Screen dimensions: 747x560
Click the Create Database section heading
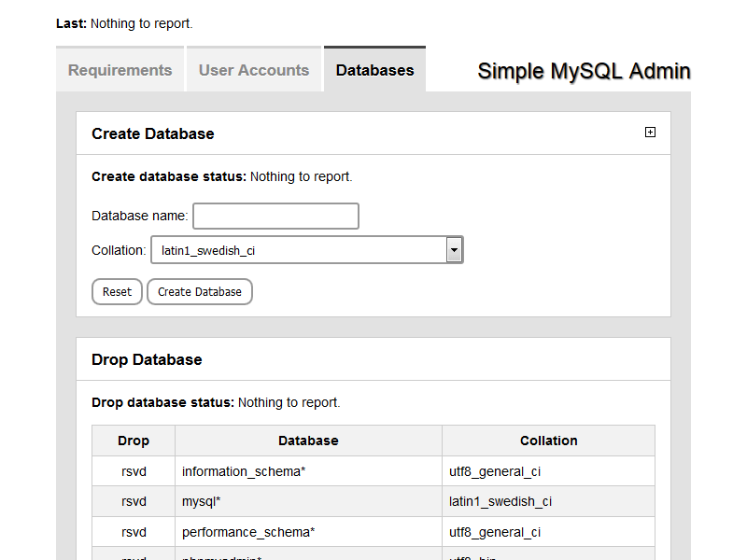tap(153, 133)
